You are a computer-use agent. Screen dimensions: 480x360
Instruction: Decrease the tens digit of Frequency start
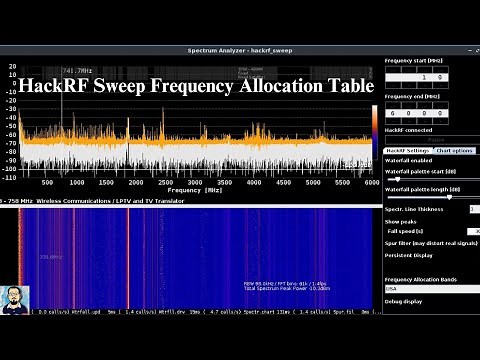425,85
